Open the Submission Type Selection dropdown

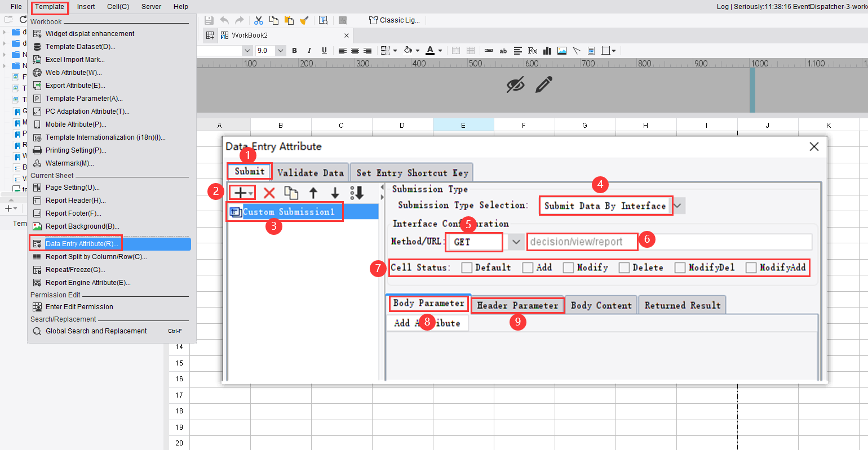pyautogui.click(x=679, y=206)
